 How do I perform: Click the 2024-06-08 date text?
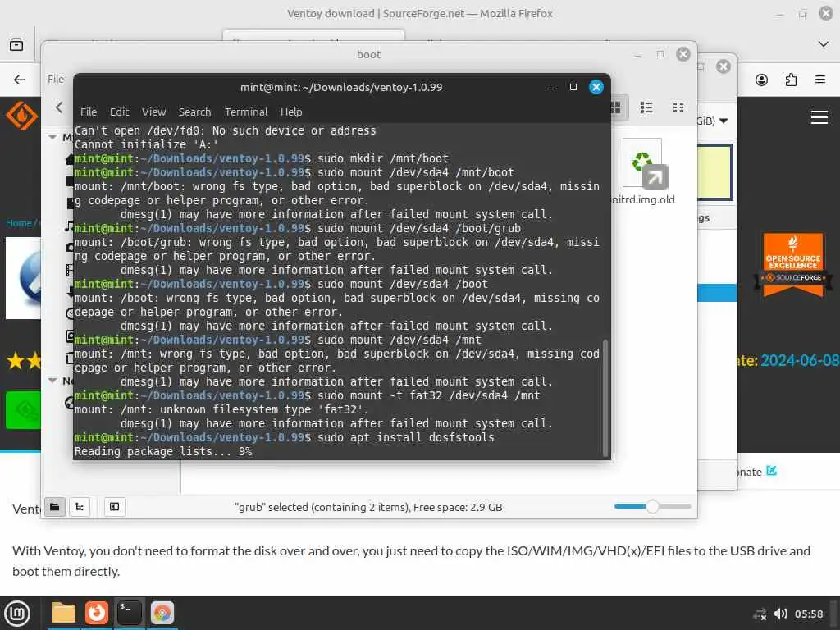tap(800, 361)
